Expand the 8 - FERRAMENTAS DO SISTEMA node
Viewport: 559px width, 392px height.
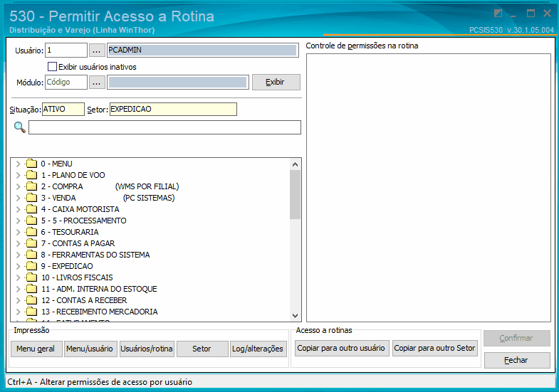[19, 255]
